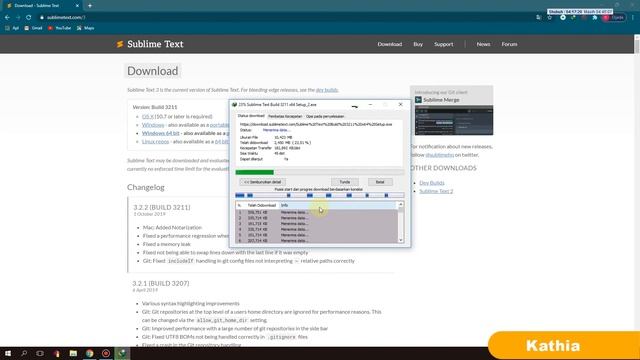Click the Tunda button to pause download
640x360 pixels.
[x=345, y=182]
